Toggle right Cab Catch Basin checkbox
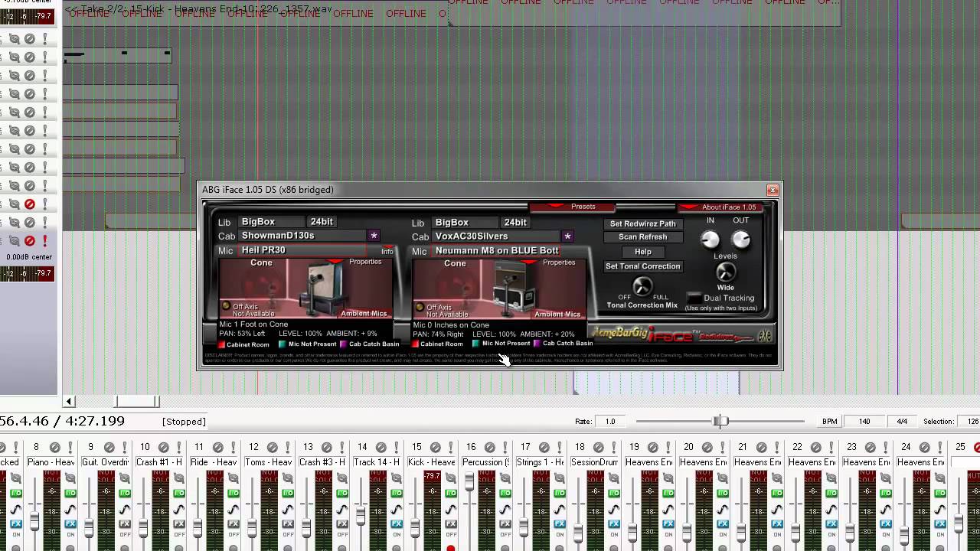The height and width of the screenshot is (551, 980). click(537, 343)
